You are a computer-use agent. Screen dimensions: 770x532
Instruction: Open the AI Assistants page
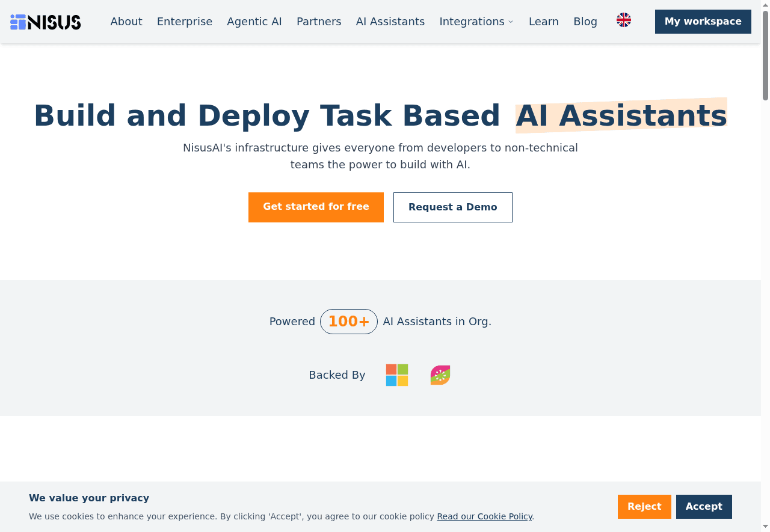tap(390, 21)
